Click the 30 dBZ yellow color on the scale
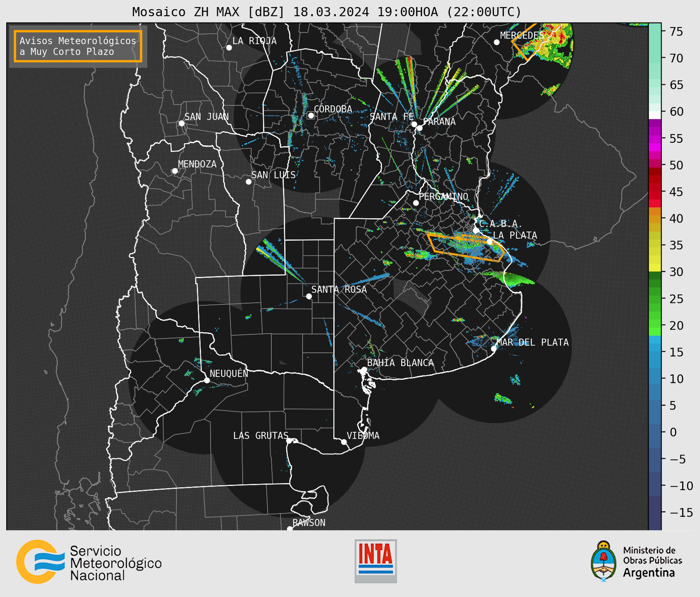This screenshot has width=700, height=597. point(655,267)
